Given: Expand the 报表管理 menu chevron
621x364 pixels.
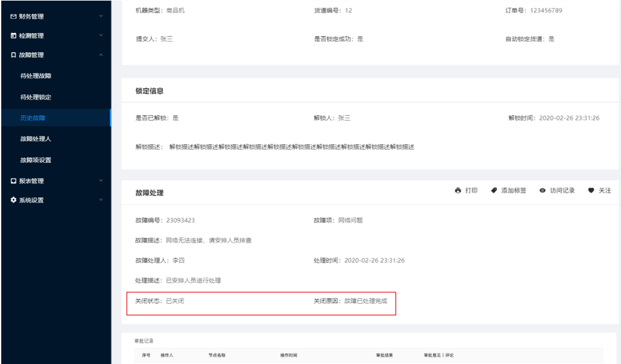Looking at the screenshot, I should 101,181.
